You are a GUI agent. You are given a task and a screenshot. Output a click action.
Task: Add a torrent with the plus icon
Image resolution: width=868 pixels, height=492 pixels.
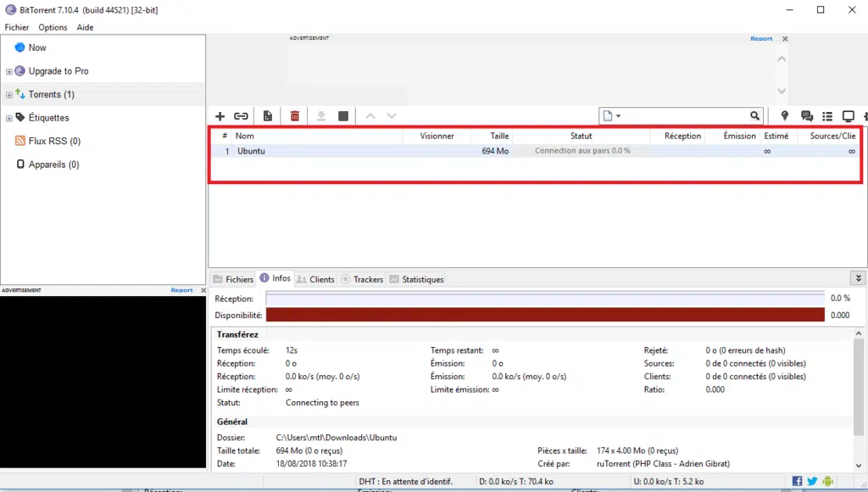click(220, 116)
